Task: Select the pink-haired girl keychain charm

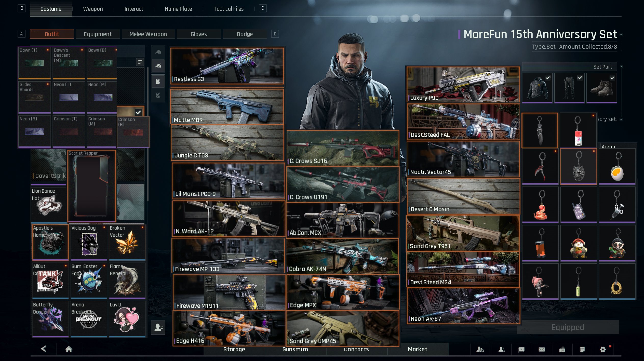Action: click(x=540, y=281)
